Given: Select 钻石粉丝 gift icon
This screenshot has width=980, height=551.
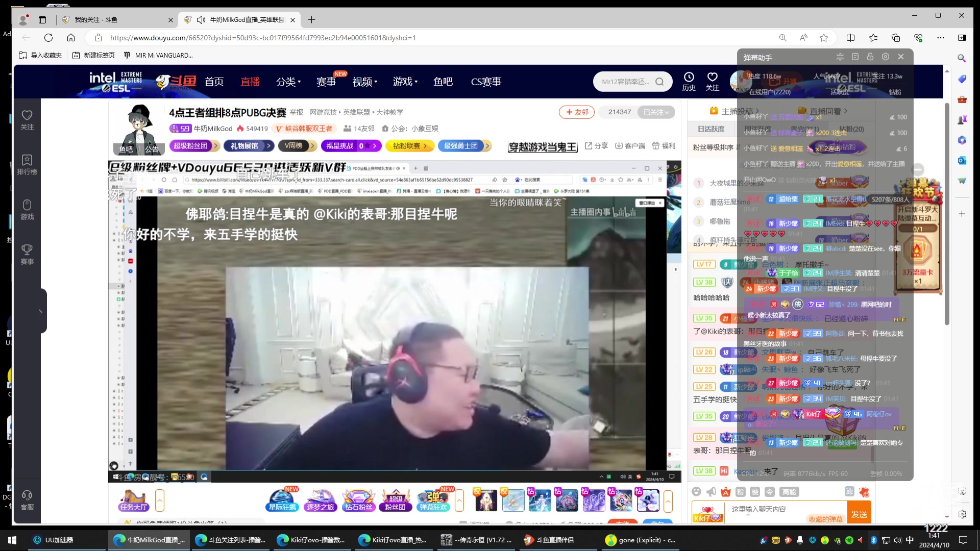Looking at the screenshot, I should pos(358,500).
